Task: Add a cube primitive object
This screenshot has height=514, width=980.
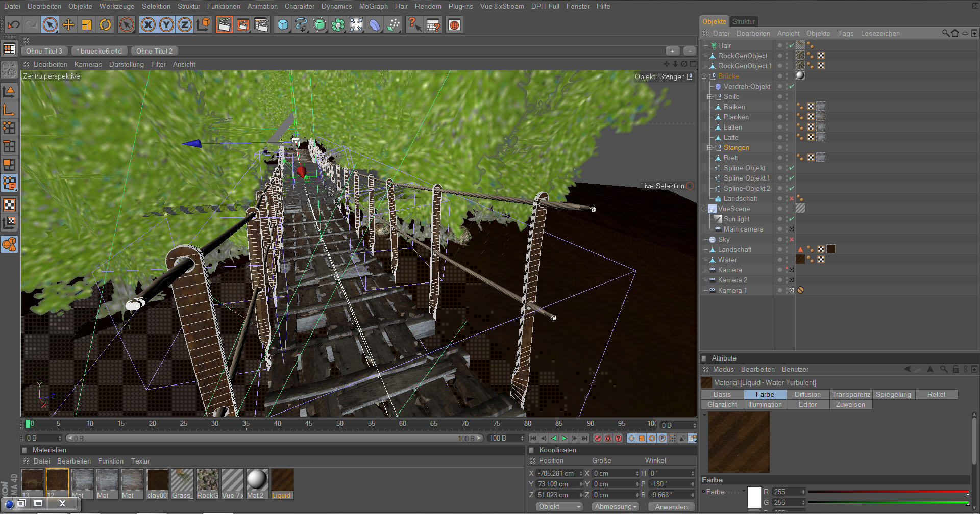Action: pos(283,24)
